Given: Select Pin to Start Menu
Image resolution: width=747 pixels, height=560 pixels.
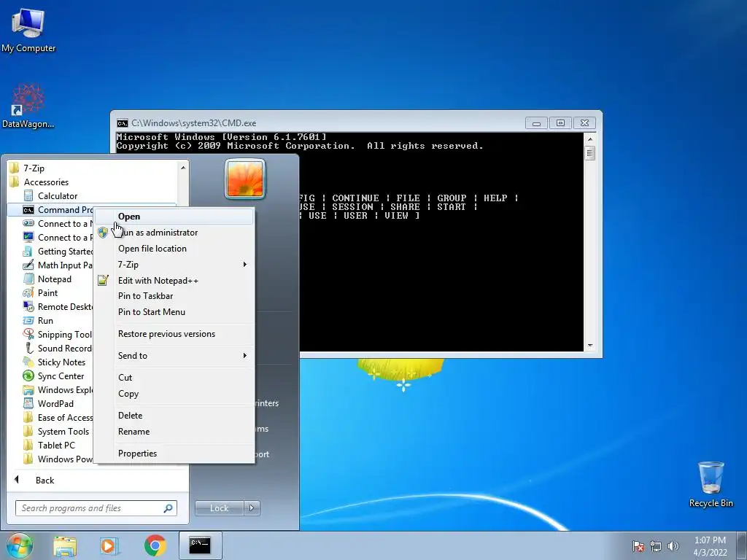Looking at the screenshot, I should [x=174, y=312].
